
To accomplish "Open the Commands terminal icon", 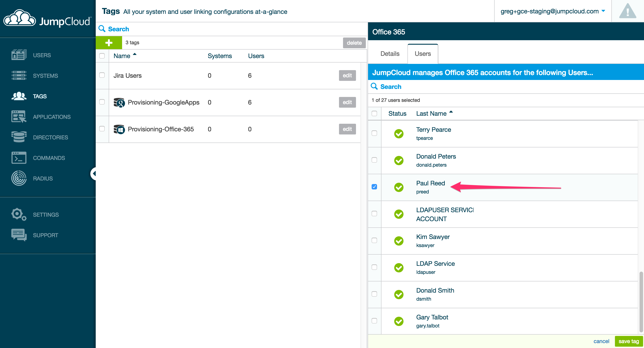I will 19,158.
